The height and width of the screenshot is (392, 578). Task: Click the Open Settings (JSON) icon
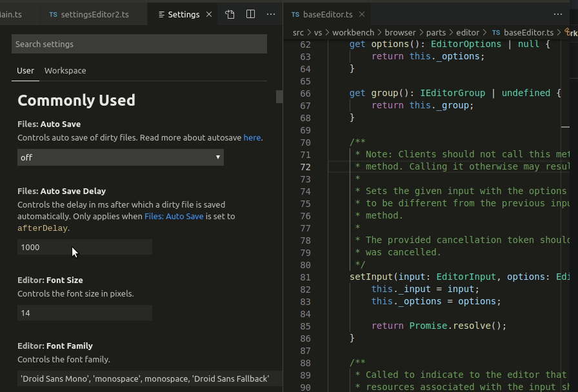230,14
